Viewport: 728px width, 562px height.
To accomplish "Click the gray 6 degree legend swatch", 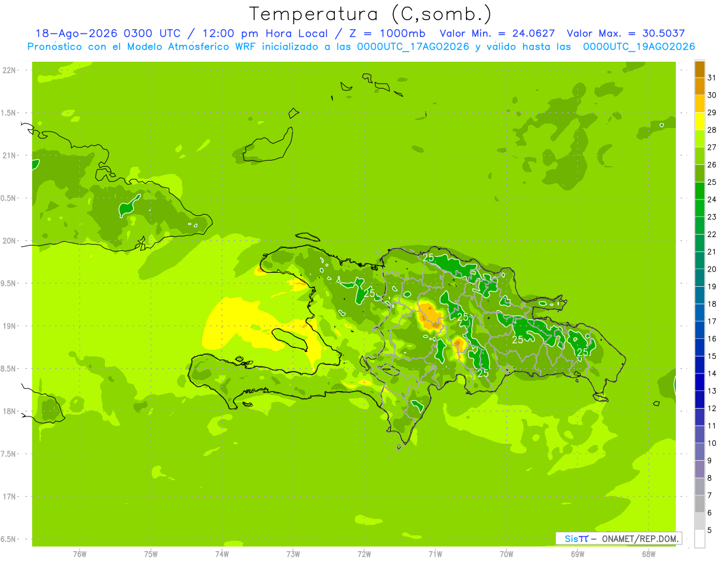I will pos(699,504).
